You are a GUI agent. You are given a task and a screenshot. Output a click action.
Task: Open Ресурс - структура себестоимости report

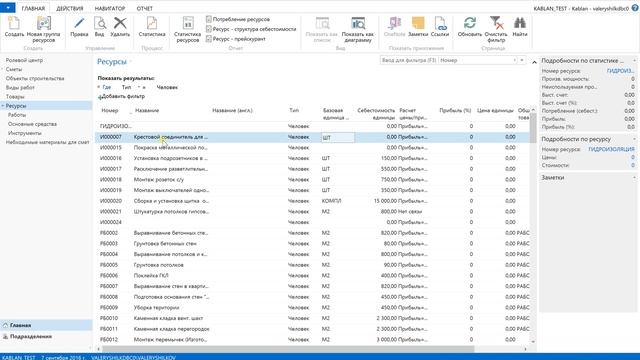251,29
